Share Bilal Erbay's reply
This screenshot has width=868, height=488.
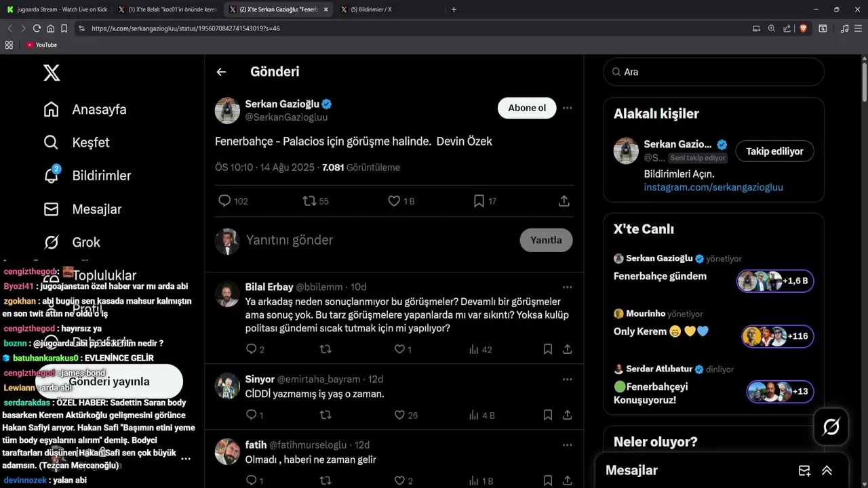[x=568, y=349]
